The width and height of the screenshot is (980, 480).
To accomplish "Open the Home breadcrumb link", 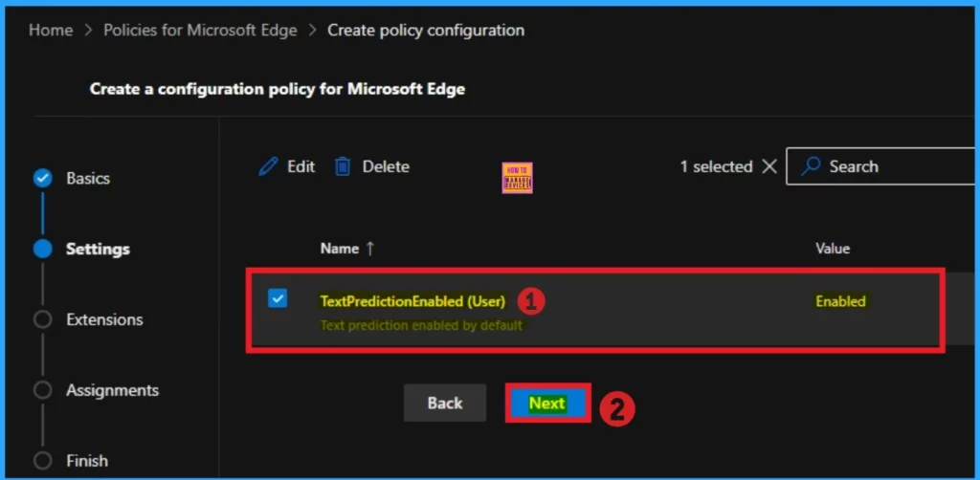I will (51, 30).
